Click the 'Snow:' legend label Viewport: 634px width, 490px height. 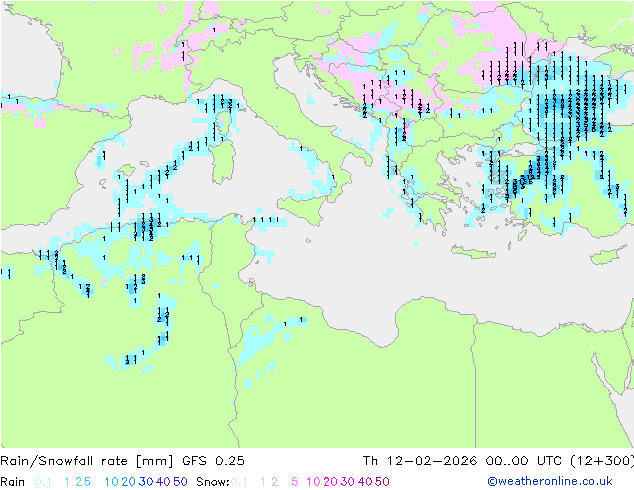click(x=213, y=482)
